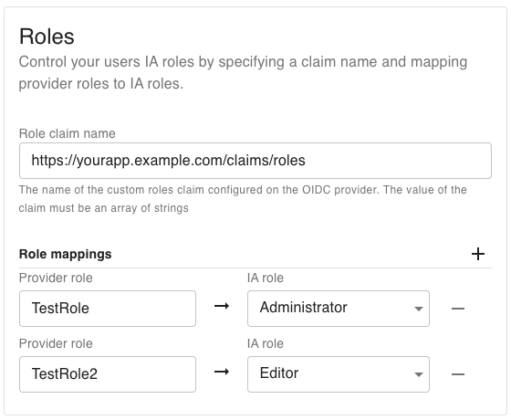The height and width of the screenshot is (420, 511).
Task: Click the caret arrow on Administrator select
Action: pos(419,309)
